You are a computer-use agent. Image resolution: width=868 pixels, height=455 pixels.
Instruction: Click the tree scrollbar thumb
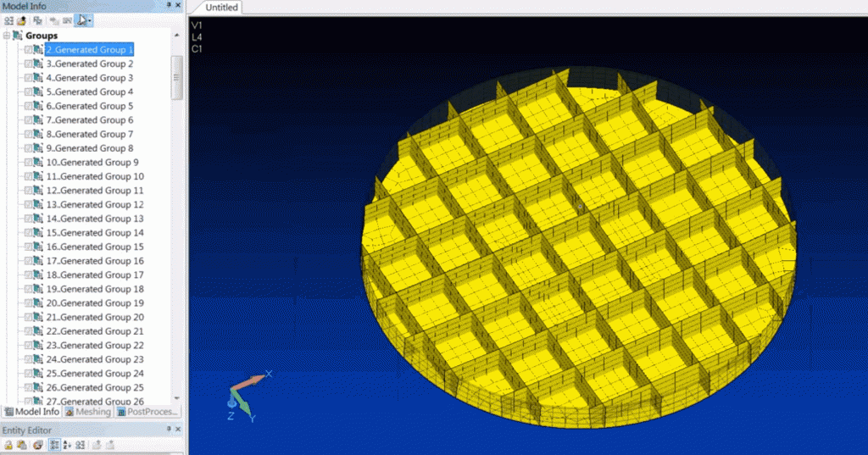[x=177, y=77]
